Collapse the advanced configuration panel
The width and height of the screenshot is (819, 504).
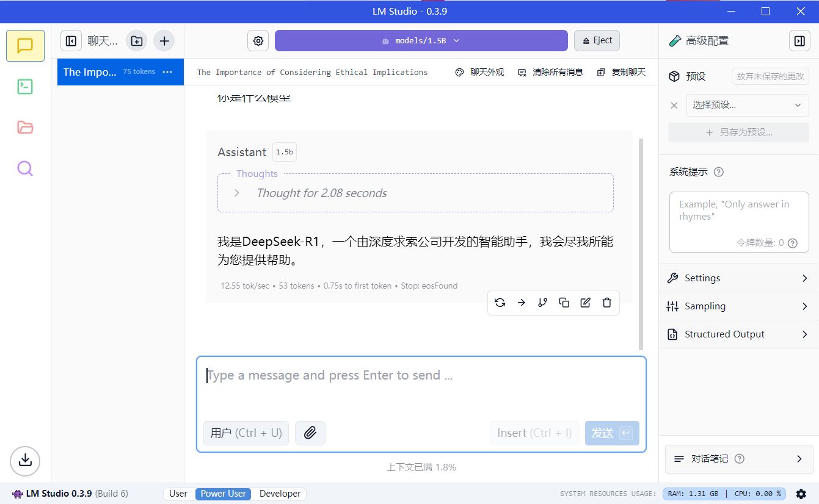(x=799, y=41)
